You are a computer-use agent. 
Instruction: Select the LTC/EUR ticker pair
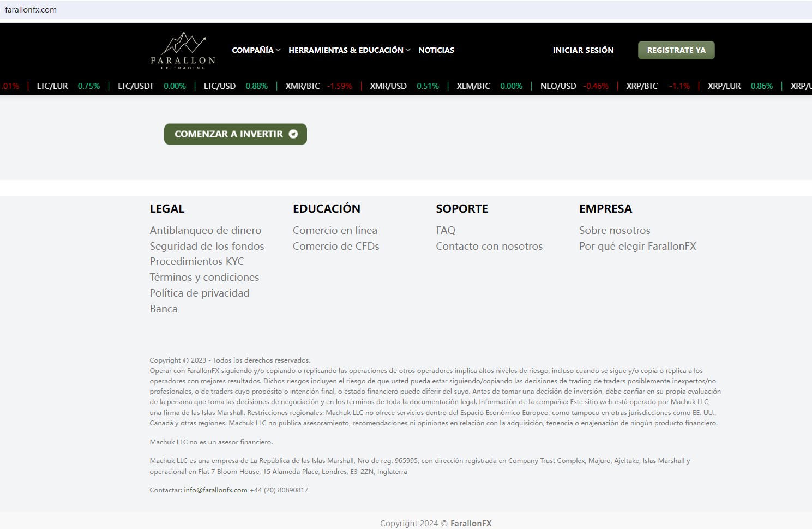52,86
